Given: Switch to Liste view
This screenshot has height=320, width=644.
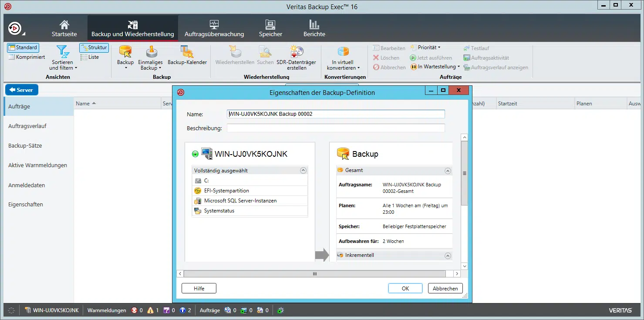Looking at the screenshot, I should 90,57.
